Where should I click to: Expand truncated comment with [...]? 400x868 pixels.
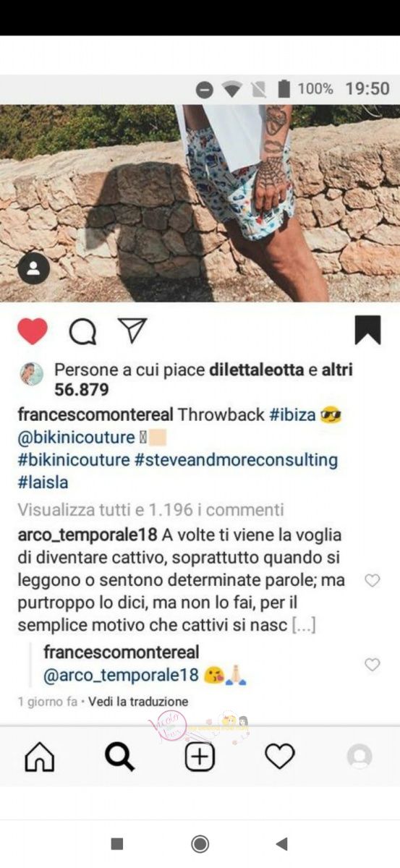coord(303,625)
